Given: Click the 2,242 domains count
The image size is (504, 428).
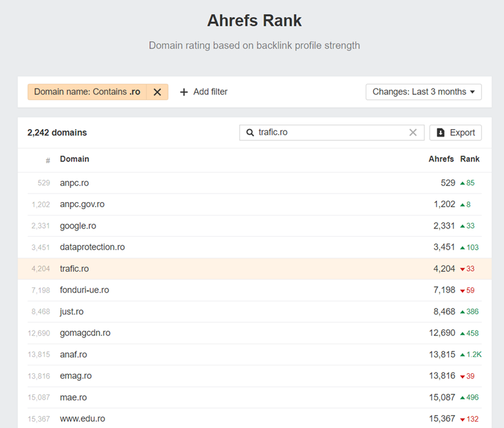Looking at the screenshot, I should (57, 132).
